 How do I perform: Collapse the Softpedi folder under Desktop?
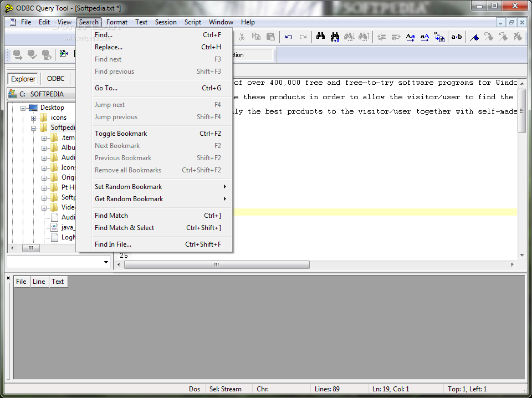click(33, 128)
